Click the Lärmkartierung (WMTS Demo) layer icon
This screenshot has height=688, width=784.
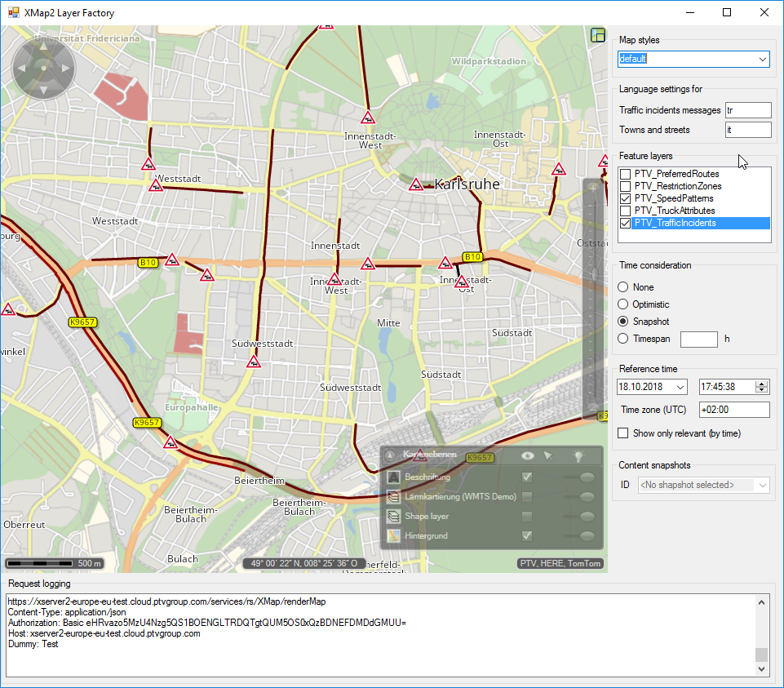pyautogui.click(x=394, y=496)
